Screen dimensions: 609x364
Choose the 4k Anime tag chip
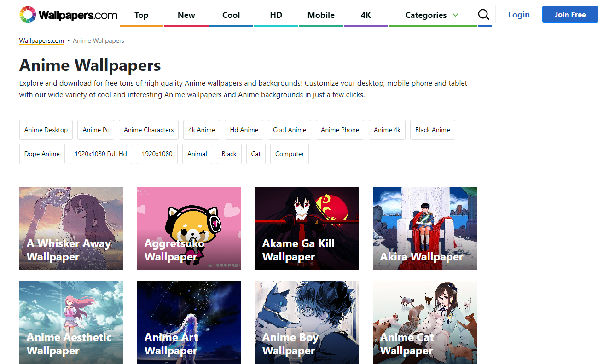pos(202,130)
